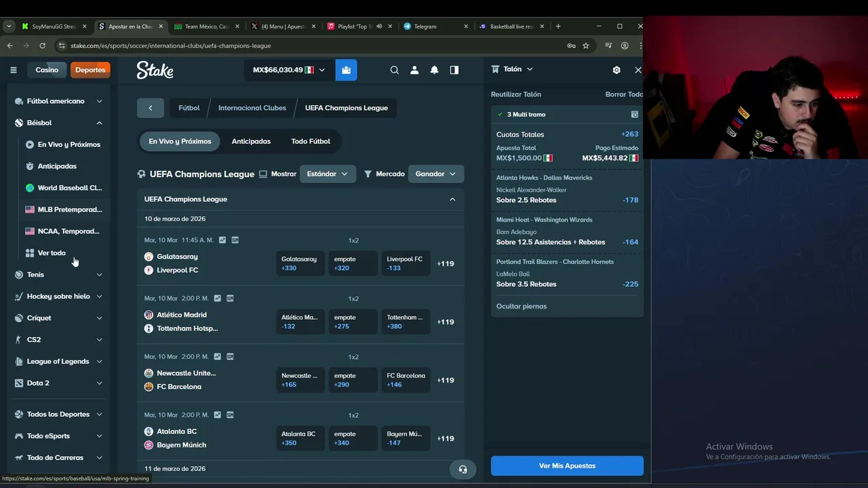The image size is (868, 488).
Task: Open the wallet button next to balance
Action: [x=346, y=70]
